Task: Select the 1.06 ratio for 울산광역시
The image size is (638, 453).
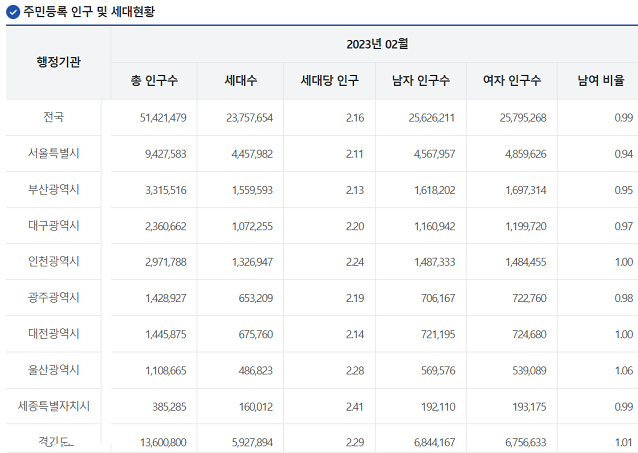Action: pyautogui.click(x=624, y=371)
